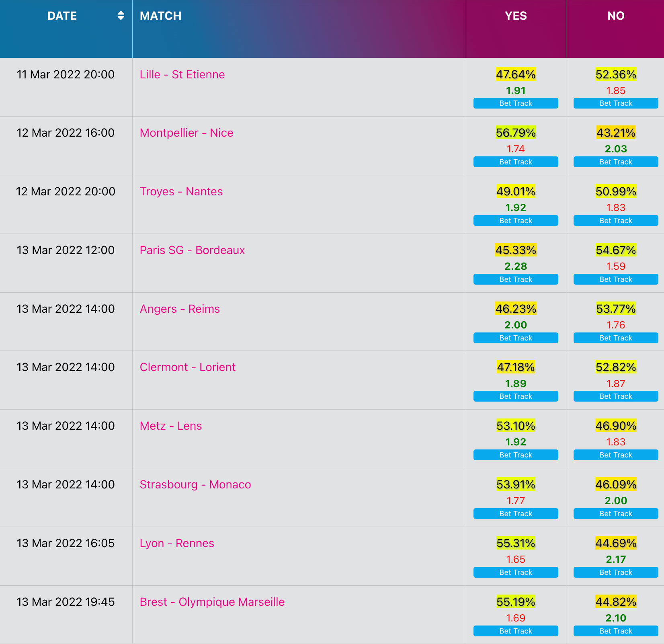Open the Brest - Olympique Marseille match link
This screenshot has height=644, width=664.
[x=212, y=602]
